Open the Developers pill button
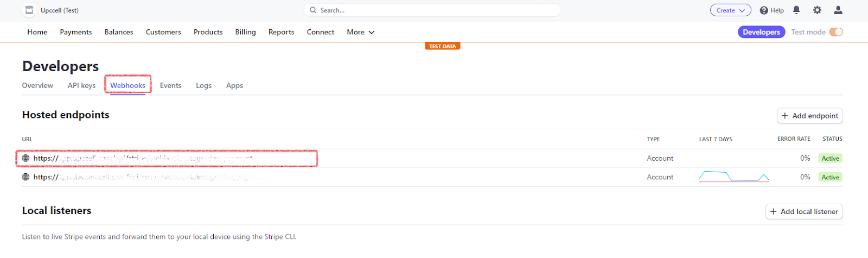 (x=761, y=32)
